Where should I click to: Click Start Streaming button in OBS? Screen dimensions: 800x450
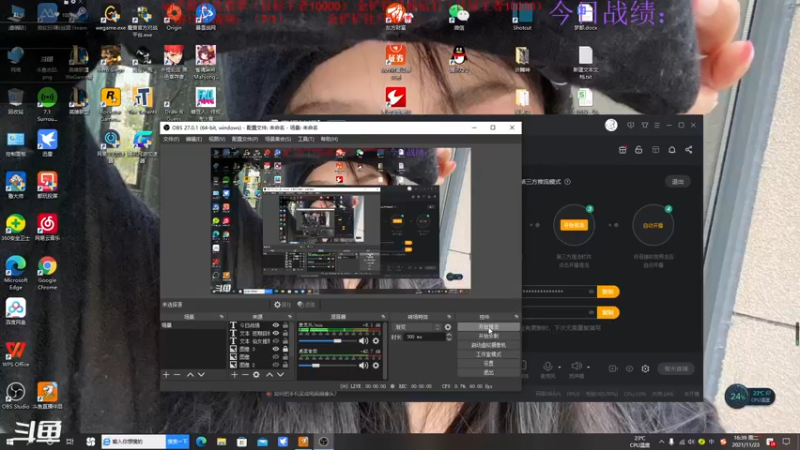(488, 327)
